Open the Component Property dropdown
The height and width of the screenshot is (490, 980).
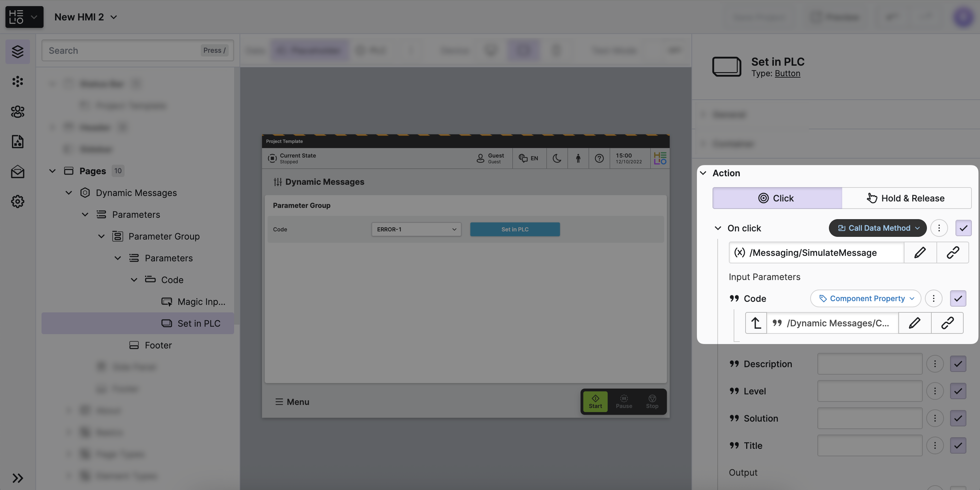[x=865, y=298]
